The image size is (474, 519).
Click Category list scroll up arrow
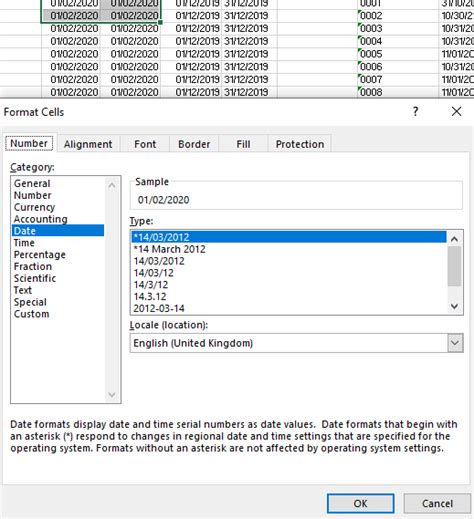pos(112,185)
